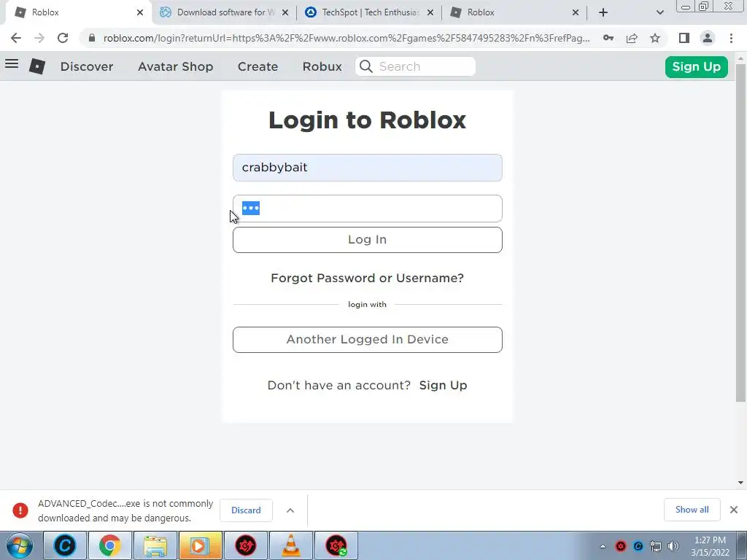Toggle the browser side panel icon
Viewport: 747px width, 560px height.
pyautogui.click(x=684, y=38)
